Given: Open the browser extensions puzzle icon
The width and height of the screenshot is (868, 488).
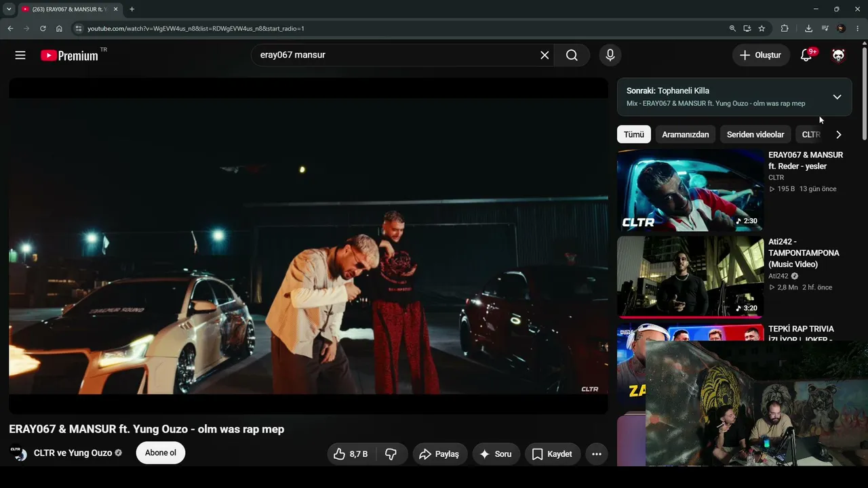Looking at the screenshot, I should [785, 28].
